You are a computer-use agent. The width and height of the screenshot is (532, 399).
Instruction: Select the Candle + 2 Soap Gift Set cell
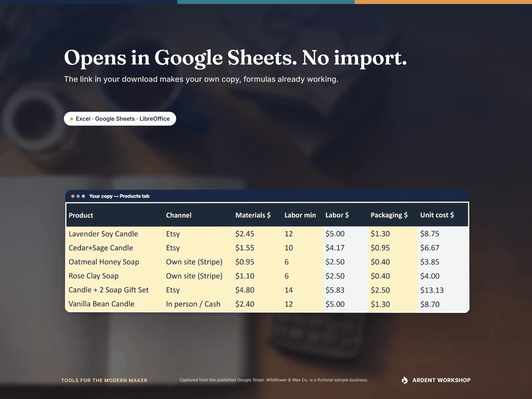click(109, 290)
